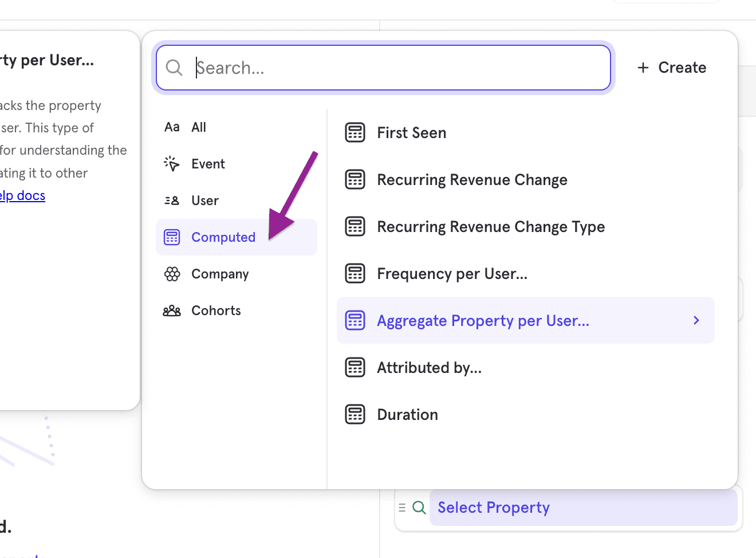Switch to the Computed category
The width and height of the screenshot is (756, 558).
coord(223,237)
